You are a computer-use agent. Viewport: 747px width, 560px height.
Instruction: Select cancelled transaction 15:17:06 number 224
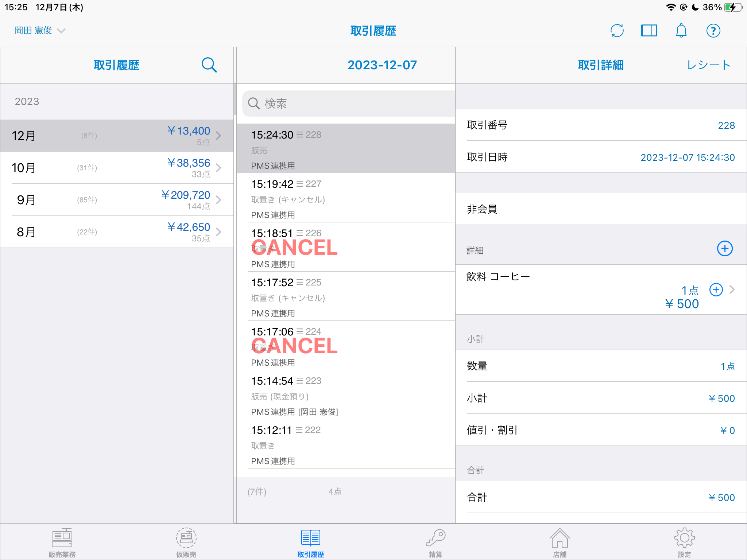pos(346,345)
